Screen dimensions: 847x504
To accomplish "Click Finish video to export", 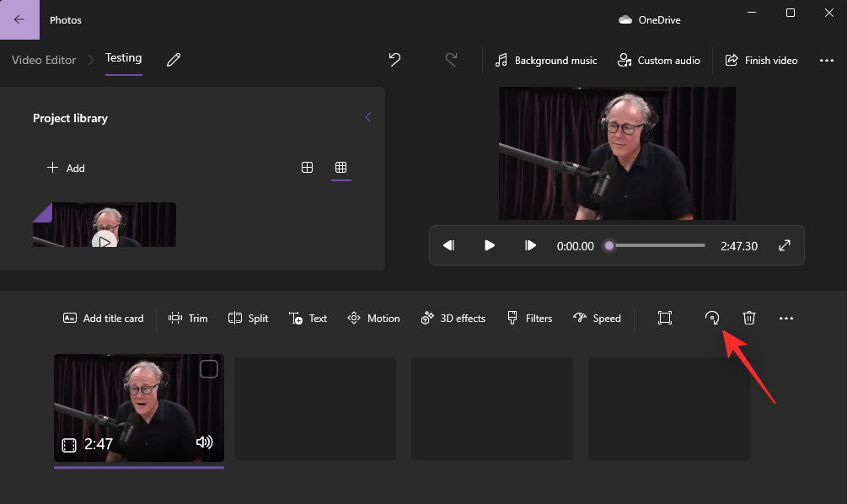I will [761, 60].
